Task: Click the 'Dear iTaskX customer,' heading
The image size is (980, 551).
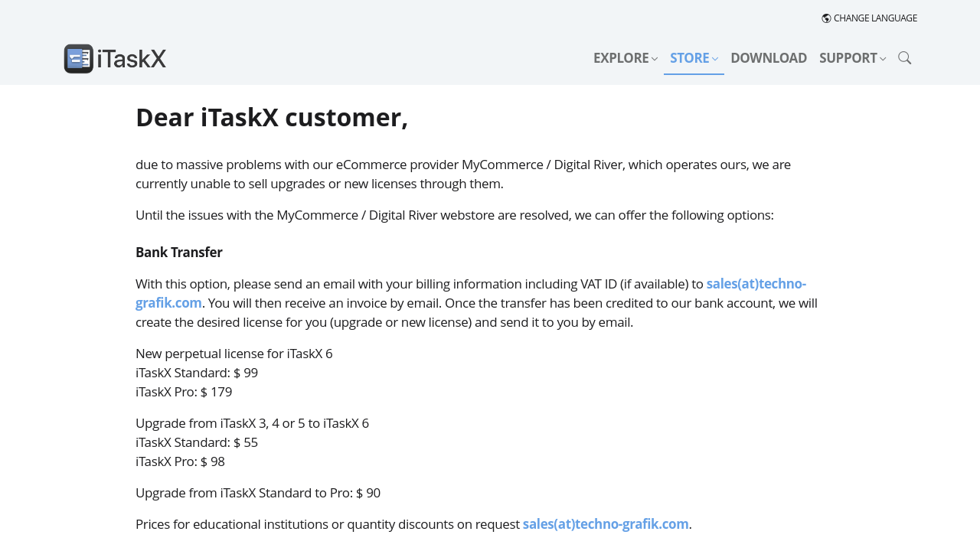Action: click(272, 117)
